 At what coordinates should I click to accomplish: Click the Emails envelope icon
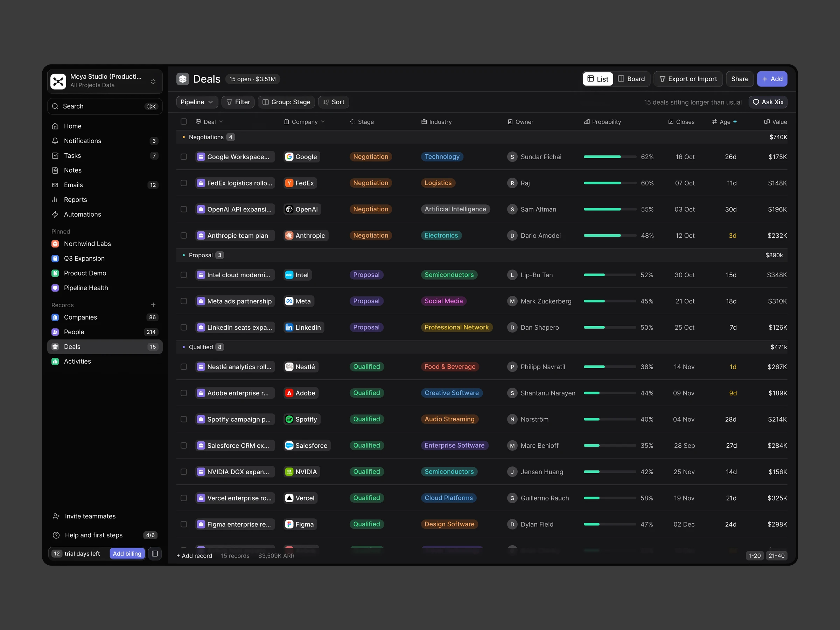(x=55, y=185)
